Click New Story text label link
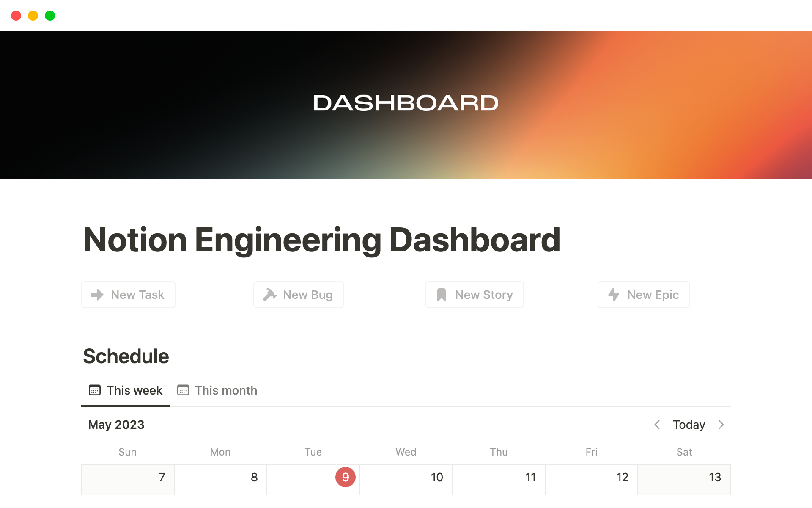The image size is (812, 508). 484,294
